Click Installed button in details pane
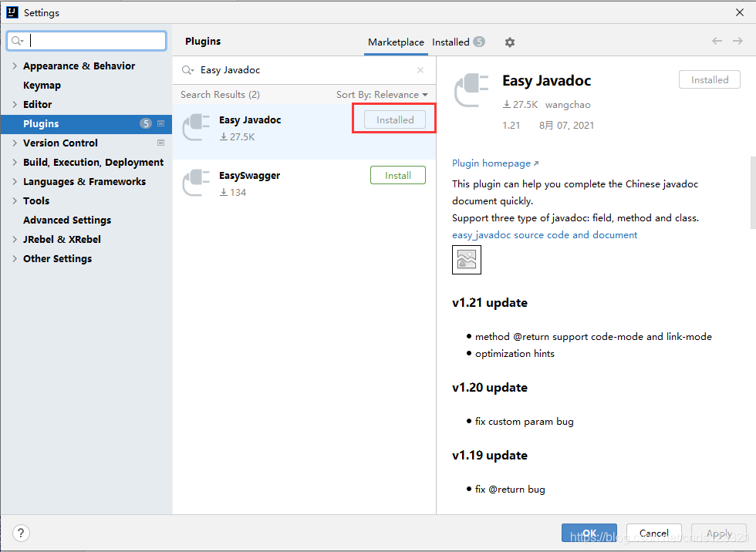Image resolution: width=756 pixels, height=552 pixels. 709,80
